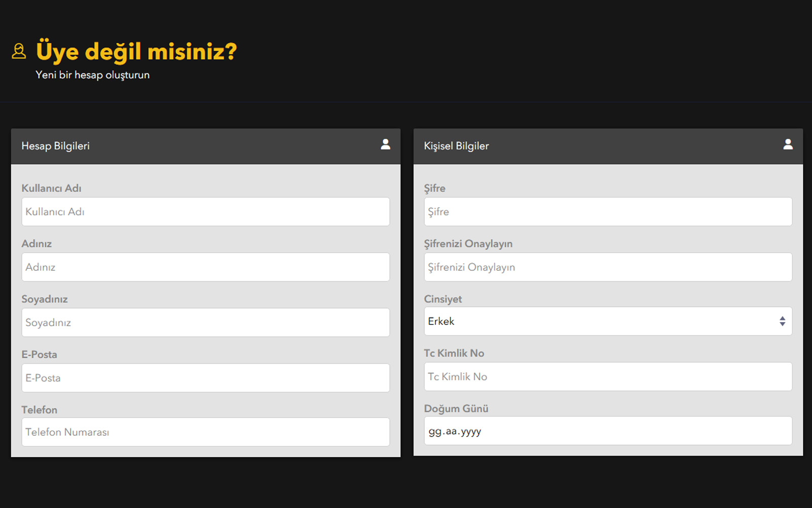Select the Tc Kimlik No field

click(607, 376)
